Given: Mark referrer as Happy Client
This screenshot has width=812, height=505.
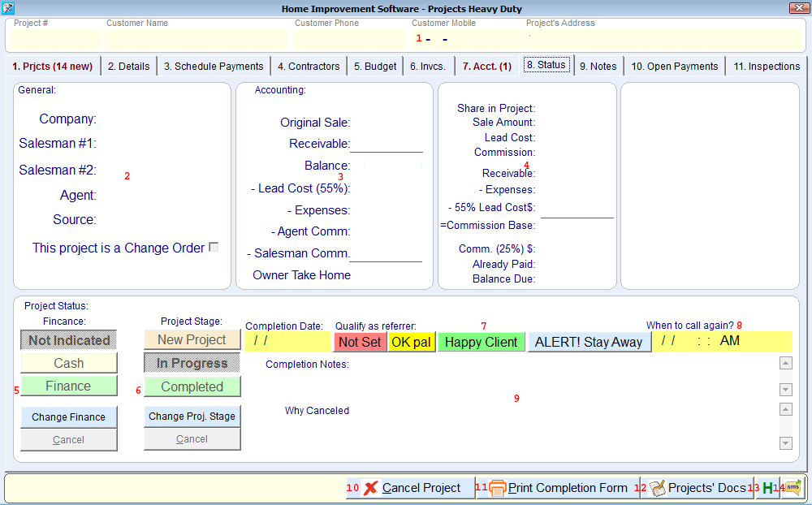Looking at the screenshot, I should pyautogui.click(x=481, y=343).
